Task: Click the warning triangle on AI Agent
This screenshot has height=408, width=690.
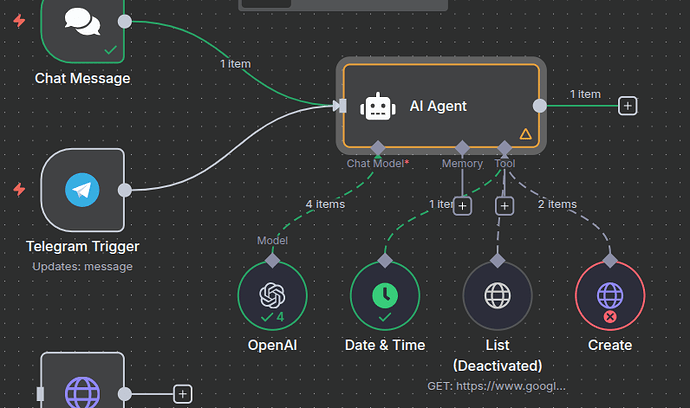Action: pyautogui.click(x=525, y=134)
